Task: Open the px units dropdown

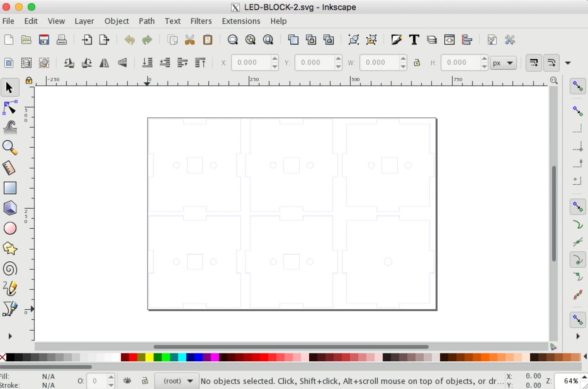Action: [503, 63]
